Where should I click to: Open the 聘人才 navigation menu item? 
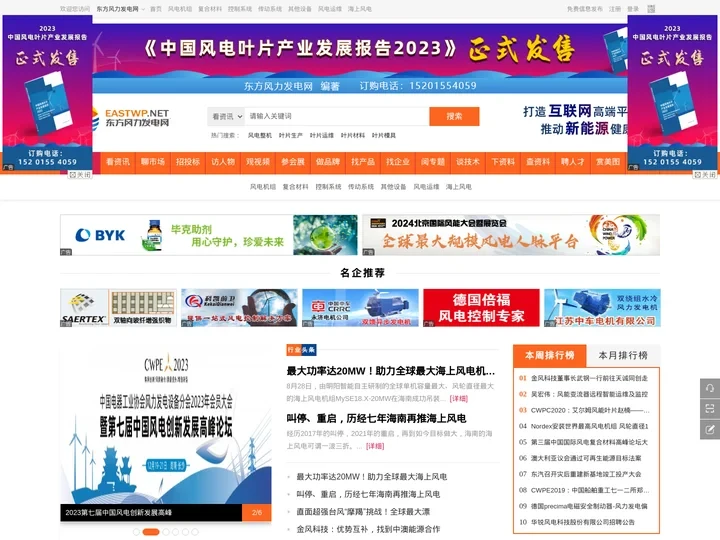(x=573, y=162)
